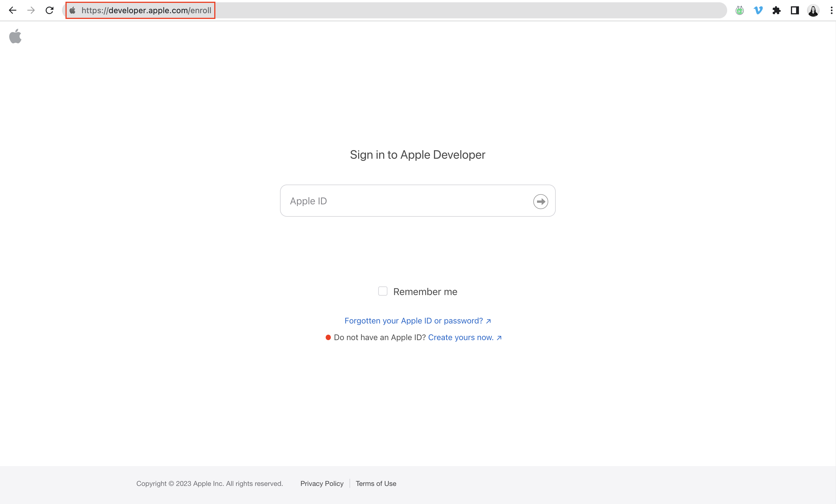Click the site information icon in address bar

72,10
